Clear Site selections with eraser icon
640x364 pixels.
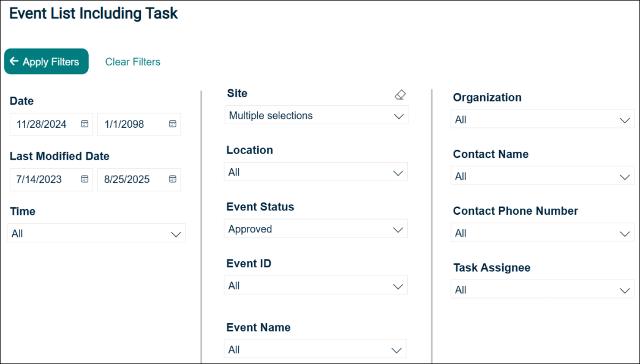pos(400,95)
